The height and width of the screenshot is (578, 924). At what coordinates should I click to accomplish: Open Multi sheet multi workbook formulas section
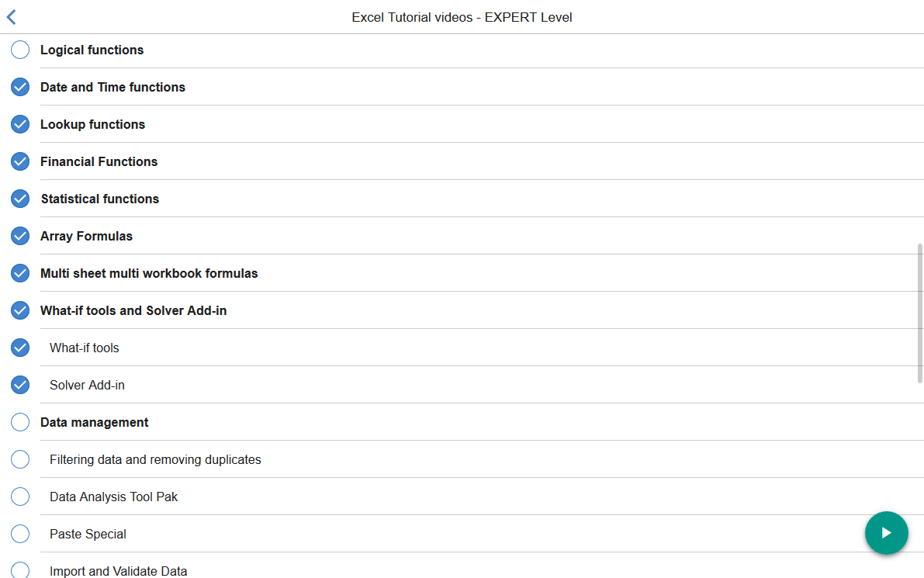click(149, 273)
